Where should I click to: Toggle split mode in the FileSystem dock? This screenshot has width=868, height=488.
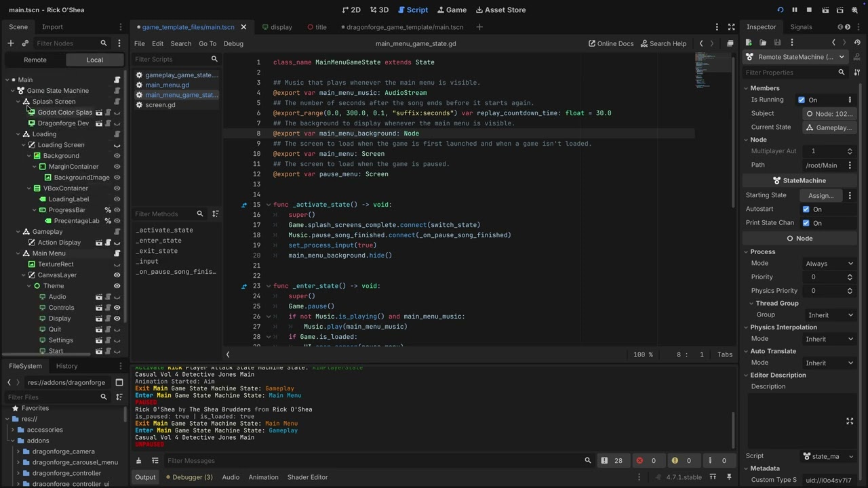[119, 382]
